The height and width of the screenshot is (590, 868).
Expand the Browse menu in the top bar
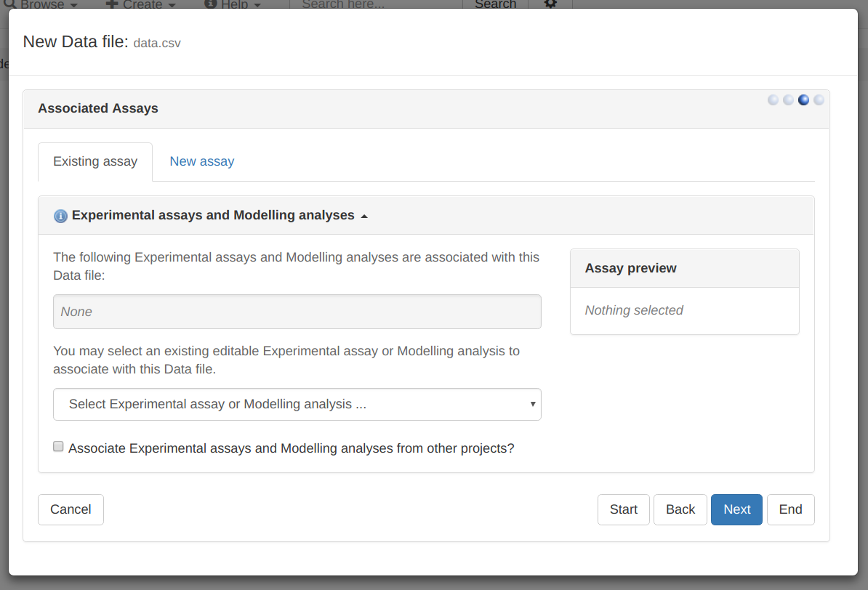tap(41, 4)
